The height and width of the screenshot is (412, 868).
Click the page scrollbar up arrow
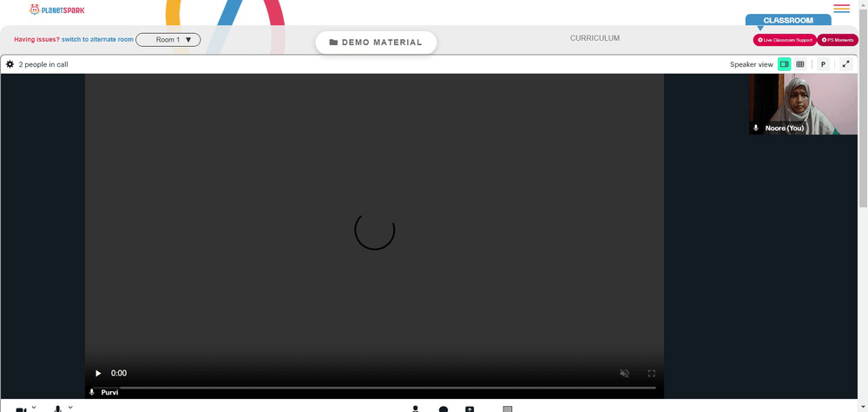pos(863,3)
